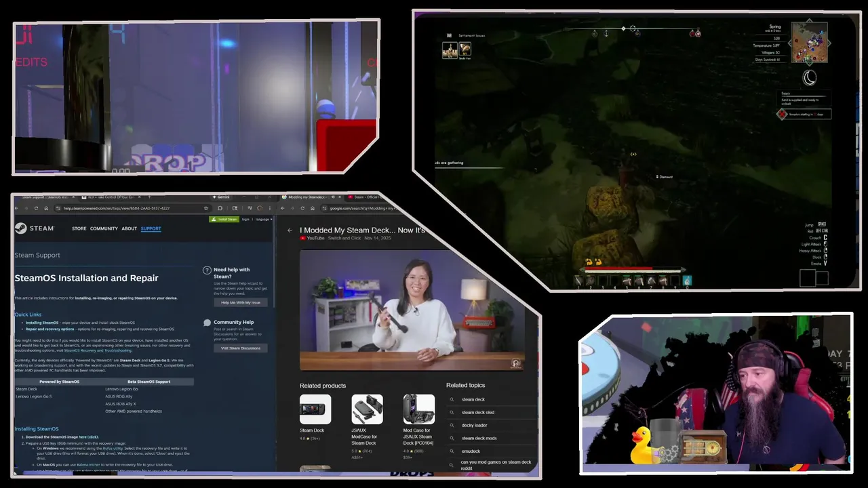Open the COMMUNITY menu on the Steam page
The height and width of the screenshot is (488, 868).
click(x=104, y=228)
